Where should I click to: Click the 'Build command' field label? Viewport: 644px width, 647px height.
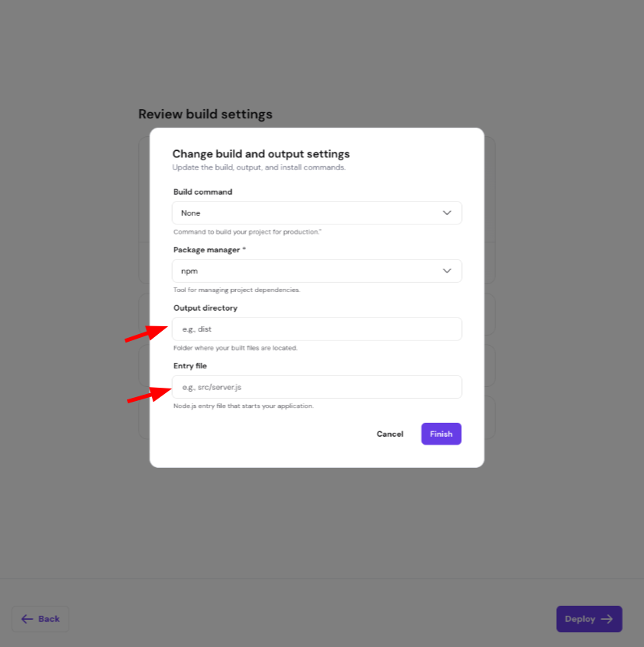pos(202,192)
